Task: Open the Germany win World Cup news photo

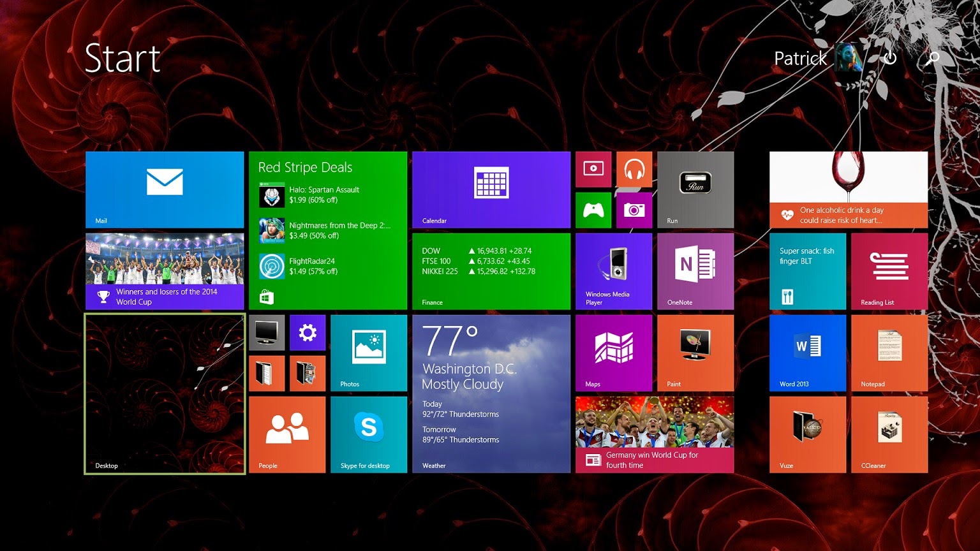Action: tap(655, 422)
